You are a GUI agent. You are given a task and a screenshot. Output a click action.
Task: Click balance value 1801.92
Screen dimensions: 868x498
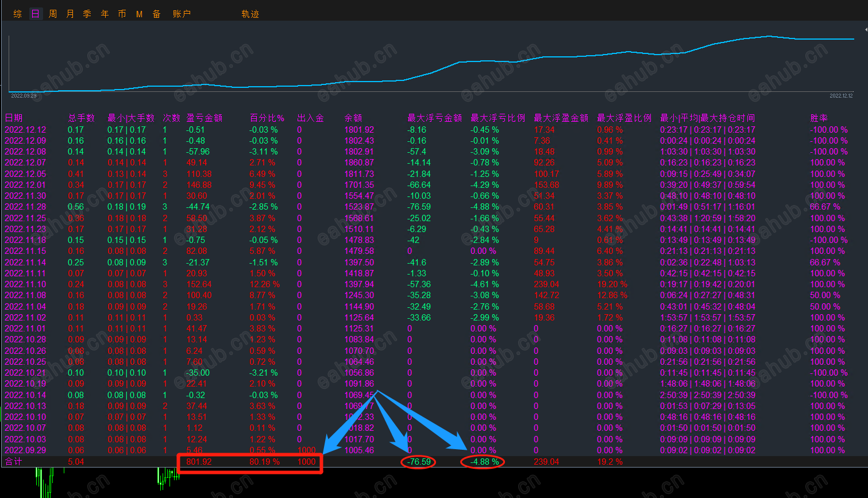(x=359, y=130)
